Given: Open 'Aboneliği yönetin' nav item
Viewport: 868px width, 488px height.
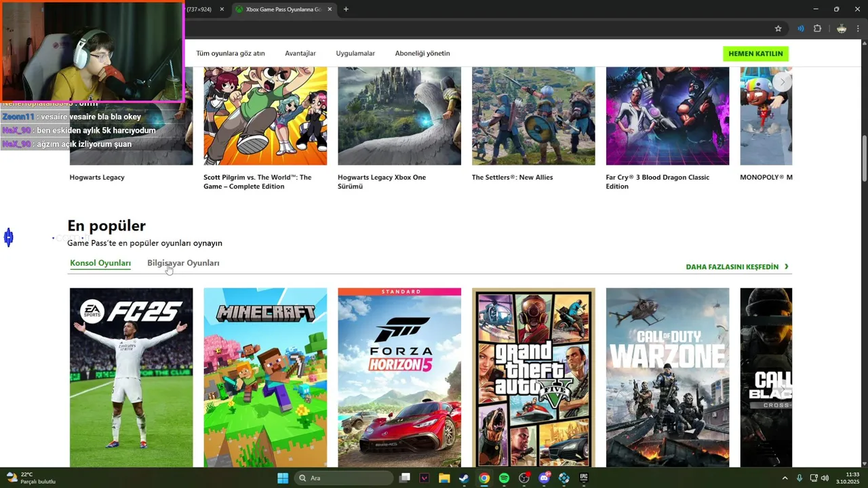Looking at the screenshot, I should (422, 54).
